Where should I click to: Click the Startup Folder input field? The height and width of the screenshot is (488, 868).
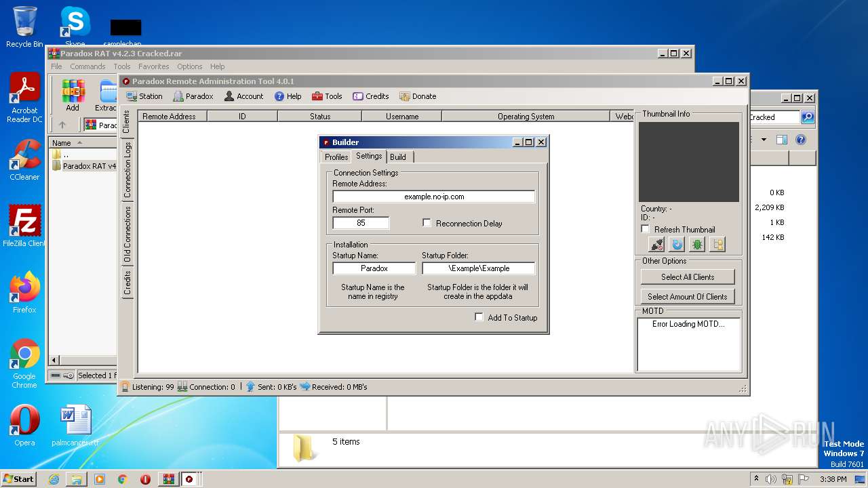(x=479, y=268)
